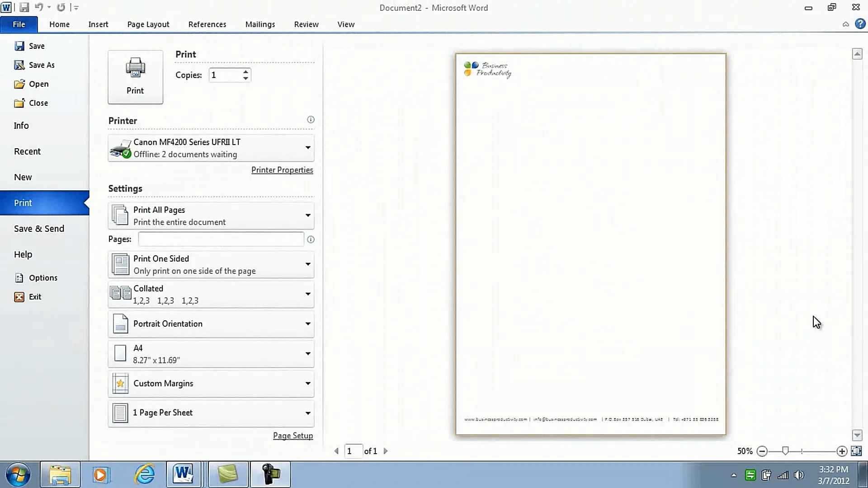Open the Portrait Orientation dropdown
The width and height of the screenshot is (868, 488).
click(307, 324)
